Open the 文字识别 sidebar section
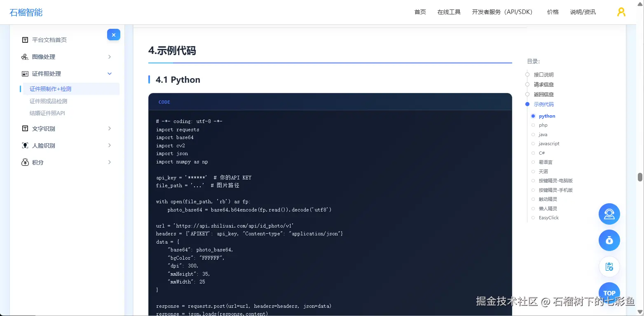 [44, 129]
